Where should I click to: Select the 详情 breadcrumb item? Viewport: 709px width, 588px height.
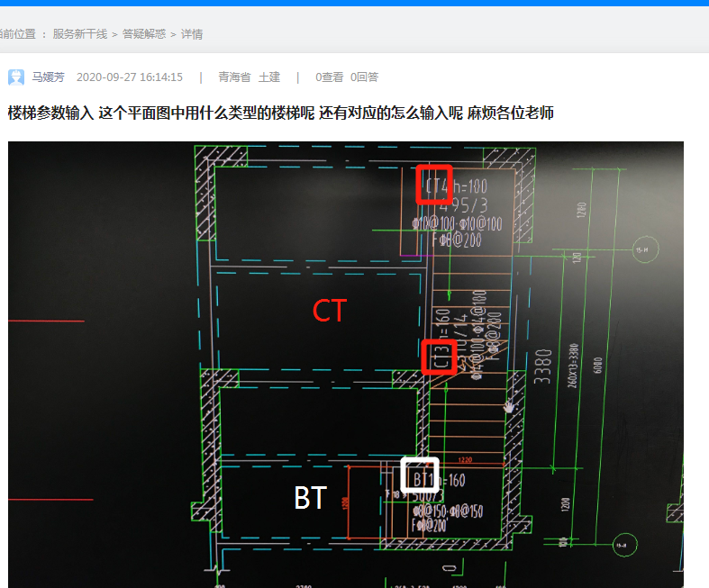point(192,34)
